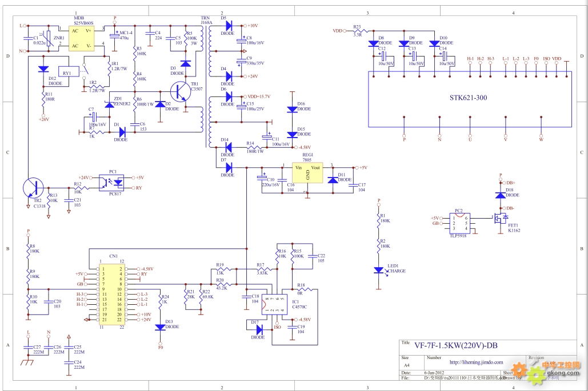This screenshot has height=391, width=588.
Task: Select the CHARGE label text
Action: (397, 271)
